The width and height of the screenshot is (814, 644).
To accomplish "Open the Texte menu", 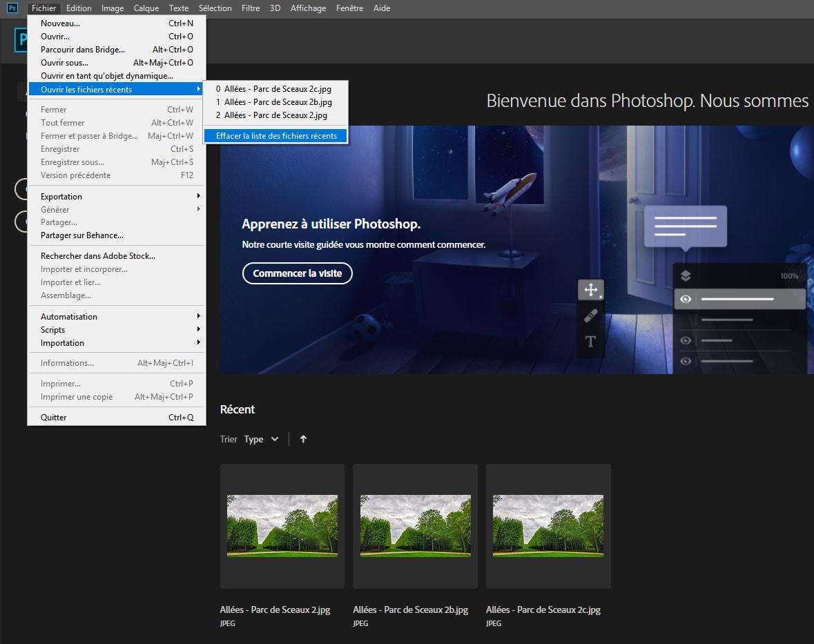I will pyautogui.click(x=179, y=8).
